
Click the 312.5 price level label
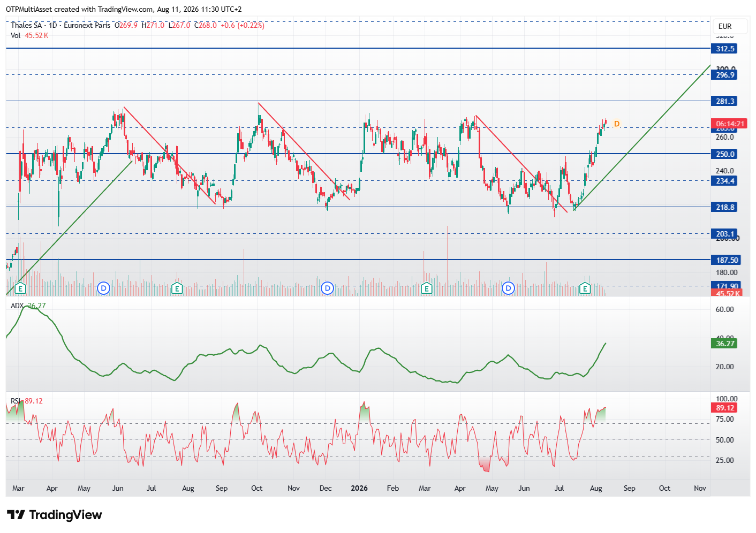(x=725, y=49)
